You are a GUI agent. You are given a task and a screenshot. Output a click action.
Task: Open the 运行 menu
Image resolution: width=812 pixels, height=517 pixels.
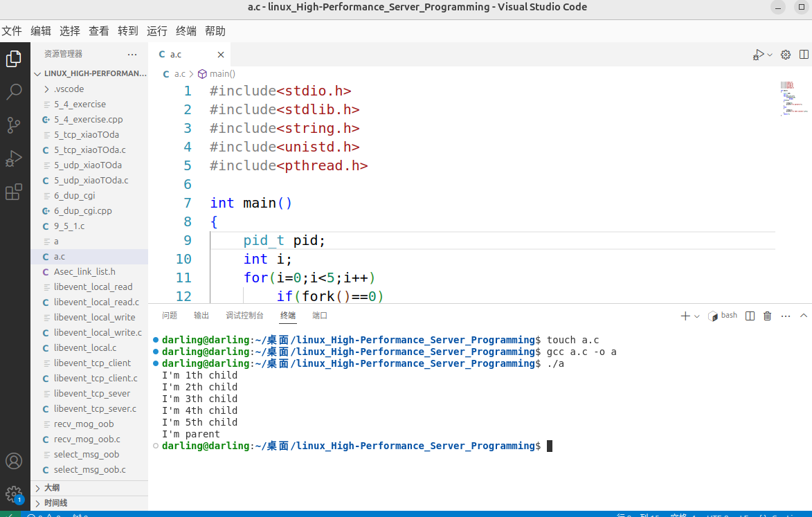tap(157, 31)
